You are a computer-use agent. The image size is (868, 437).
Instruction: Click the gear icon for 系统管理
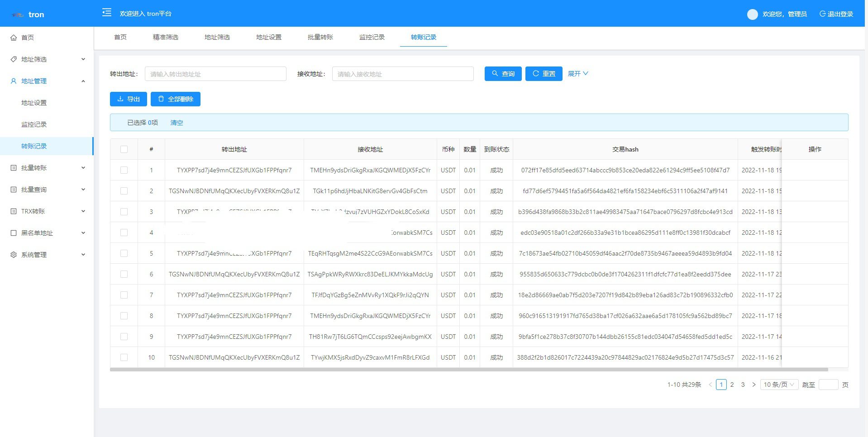[14, 255]
